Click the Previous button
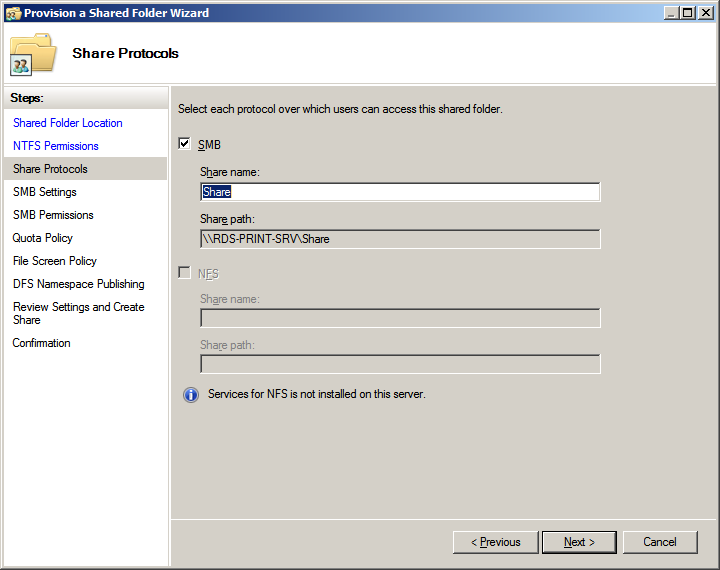 click(x=495, y=542)
